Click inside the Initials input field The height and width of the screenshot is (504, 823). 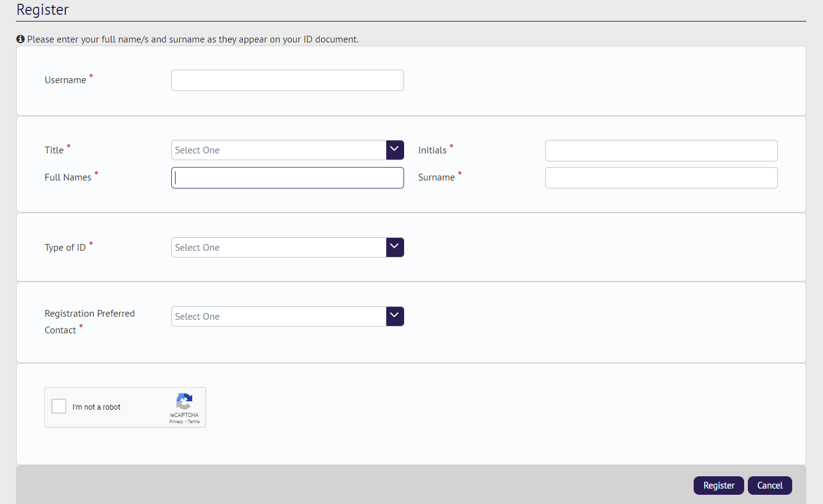tap(660, 150)
